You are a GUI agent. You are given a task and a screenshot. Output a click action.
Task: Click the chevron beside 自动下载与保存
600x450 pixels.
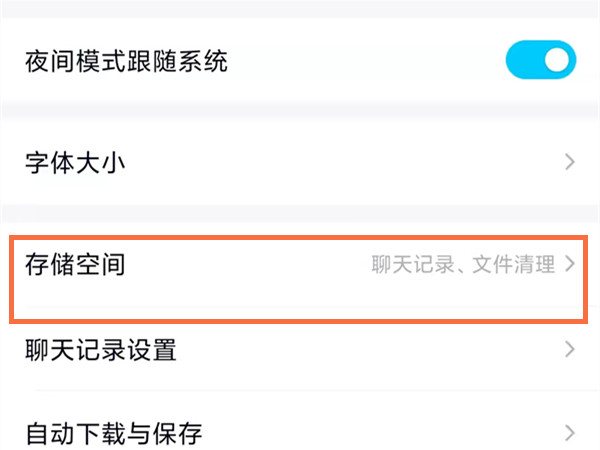(570, 433)
